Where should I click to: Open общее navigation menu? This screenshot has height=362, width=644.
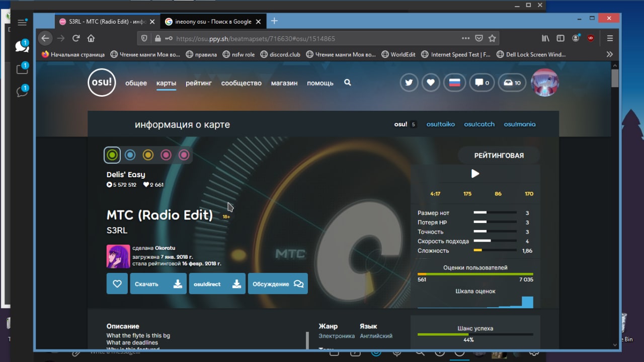[x=136, y=83]
